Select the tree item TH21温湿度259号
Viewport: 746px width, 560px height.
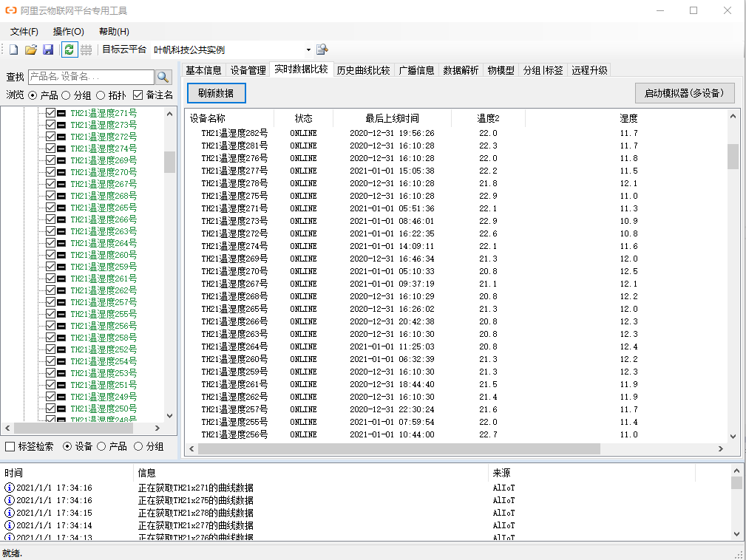click(x=104, y=267)
